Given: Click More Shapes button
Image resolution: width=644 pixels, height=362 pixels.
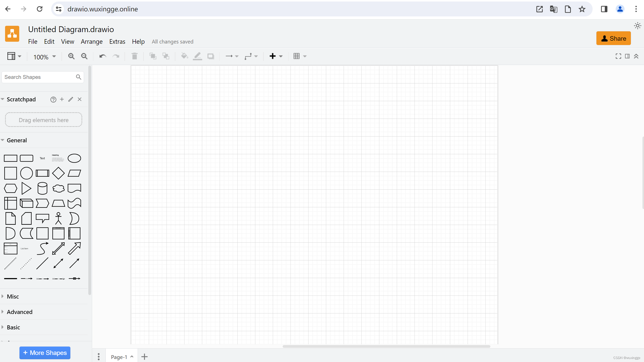Looking at the screenshot, I should [45, 353].
